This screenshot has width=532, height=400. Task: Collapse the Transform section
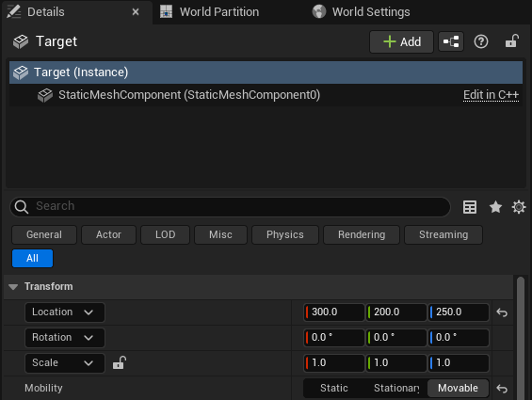click(13, 287)
